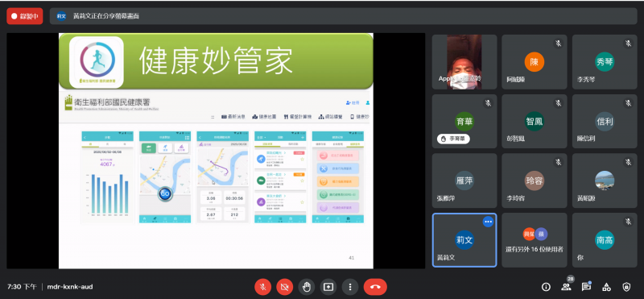Screen dimensions: 644x299
Task: Click the muted mic icon on 秀琴's tile
Action: coord(629,44)
